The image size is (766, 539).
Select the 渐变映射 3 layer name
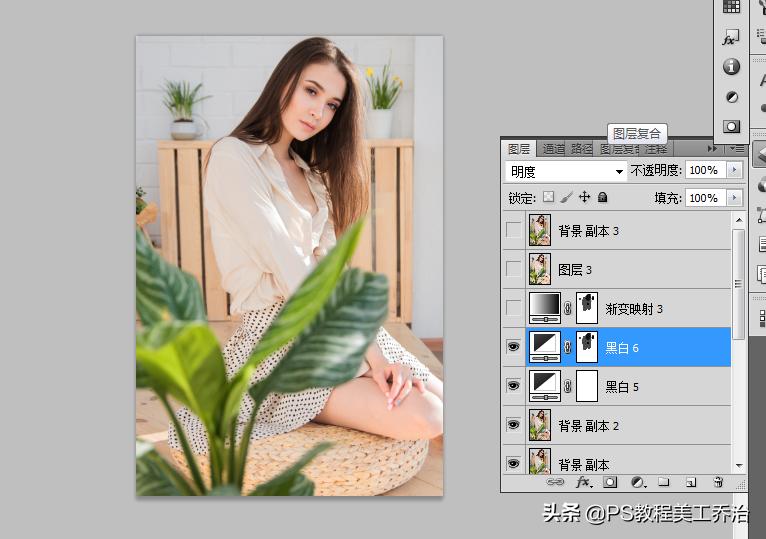click(x=634, y=309)
